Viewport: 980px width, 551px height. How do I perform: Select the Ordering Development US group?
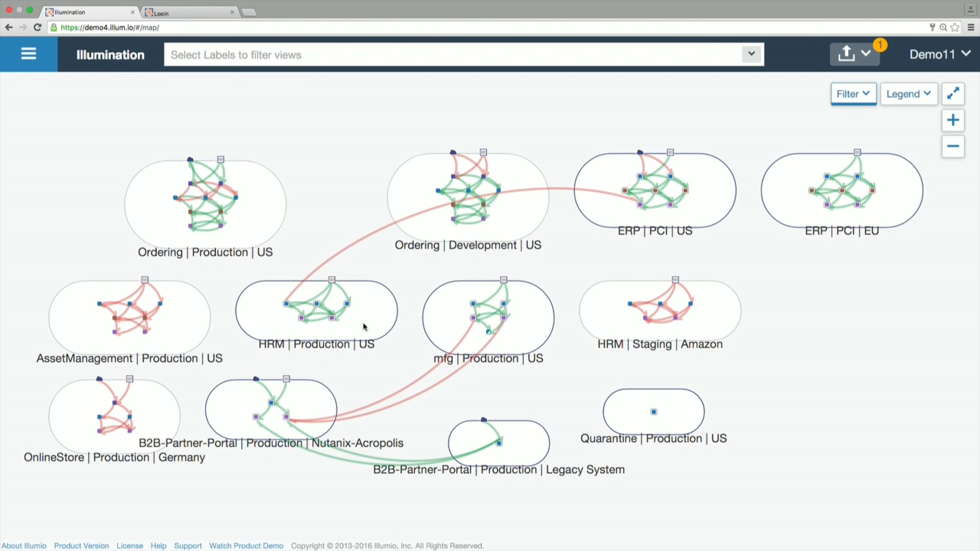(x=468, y=197)
